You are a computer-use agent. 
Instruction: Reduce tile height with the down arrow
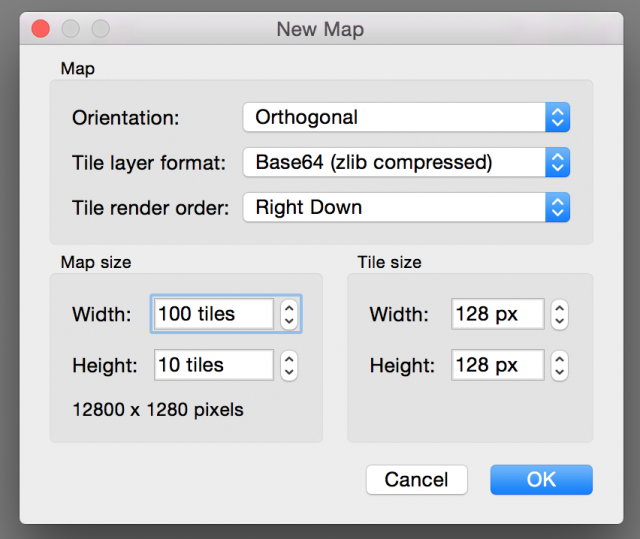tap(560, 372)
